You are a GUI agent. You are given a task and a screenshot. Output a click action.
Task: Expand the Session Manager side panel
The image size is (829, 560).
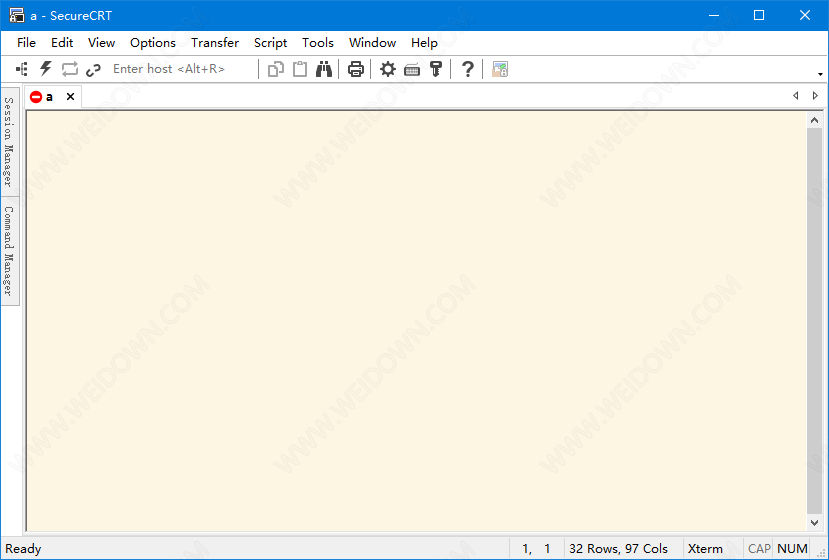tap(10, 142)
